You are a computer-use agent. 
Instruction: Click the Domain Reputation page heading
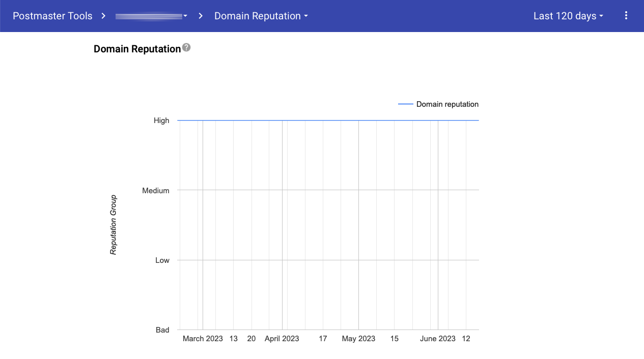tap(137, 48)
